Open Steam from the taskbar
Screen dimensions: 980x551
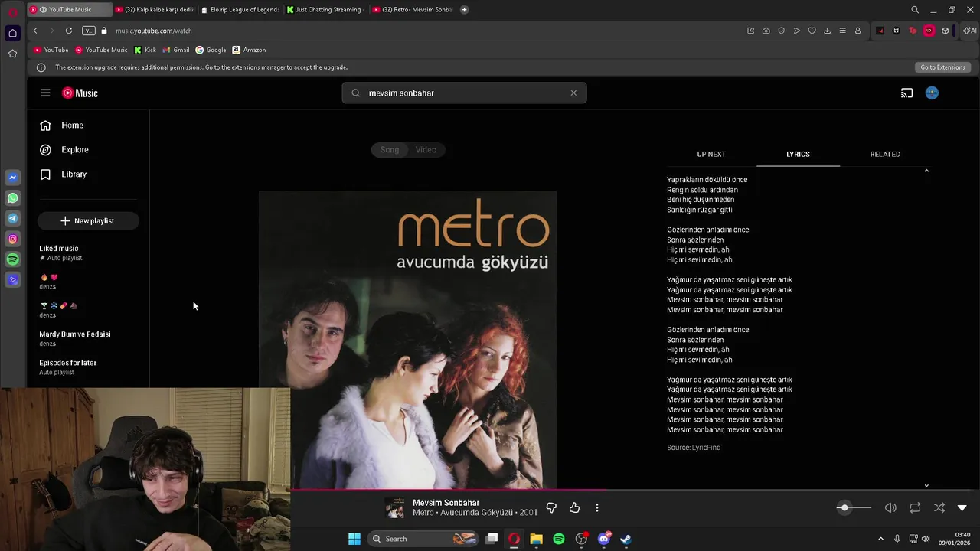point(626,539)
